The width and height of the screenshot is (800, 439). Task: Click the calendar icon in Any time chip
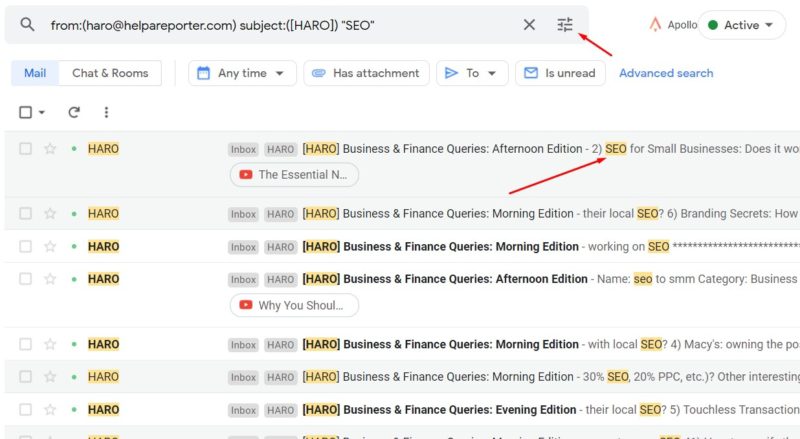203,73
